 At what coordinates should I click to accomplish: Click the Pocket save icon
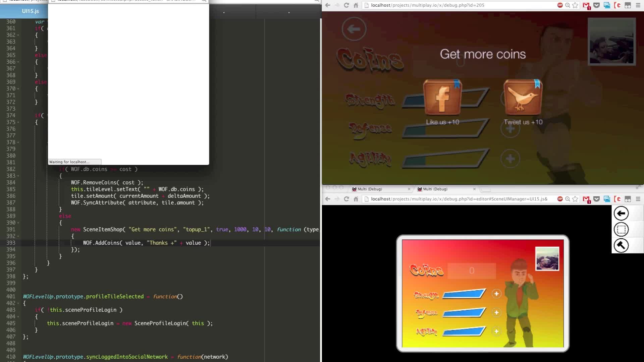[597, 5]
